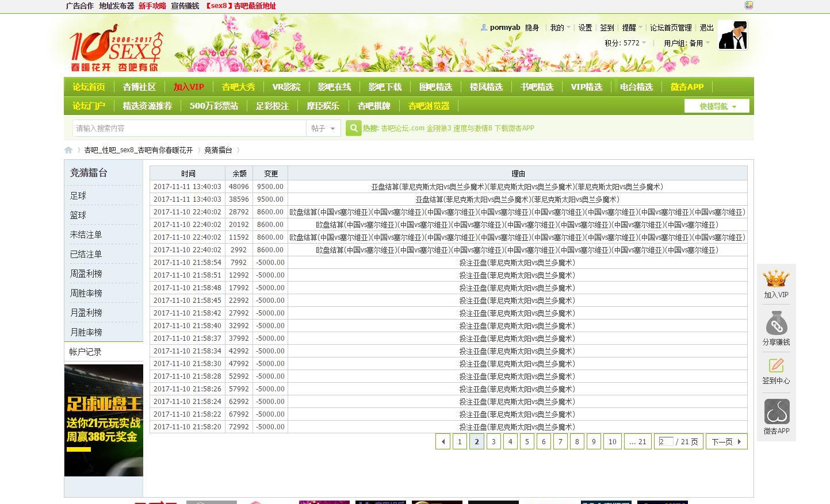Viewport: 830px width, 504px height.
Task: Go to page 5 in pagination
Action: point(527,441)
